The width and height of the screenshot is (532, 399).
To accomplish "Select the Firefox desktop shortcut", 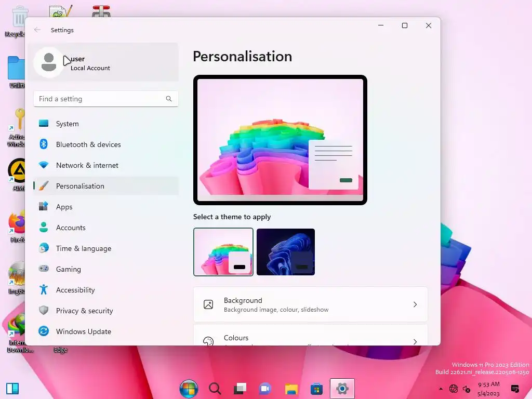I will point(16,227).
